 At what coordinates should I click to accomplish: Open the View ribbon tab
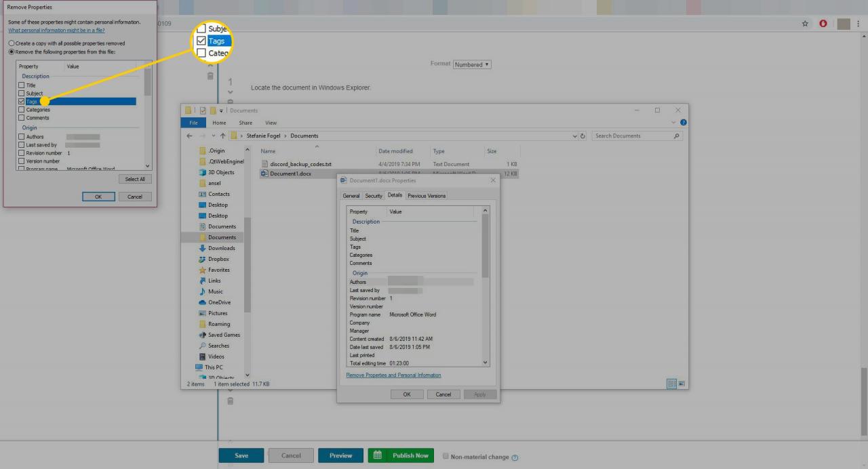(271, 123)
